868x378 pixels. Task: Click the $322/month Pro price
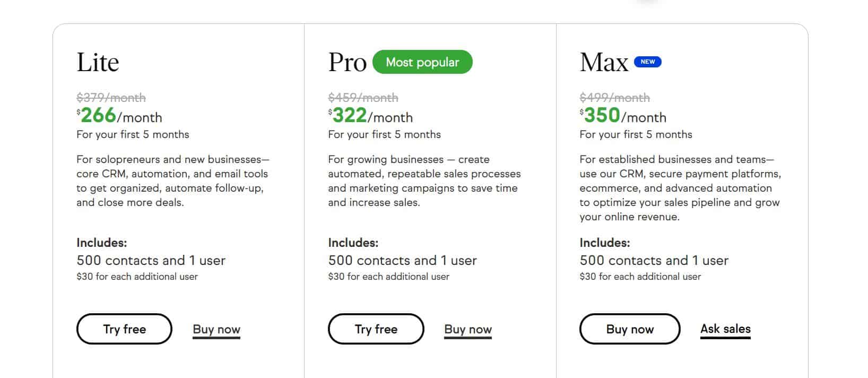[370, 115]
